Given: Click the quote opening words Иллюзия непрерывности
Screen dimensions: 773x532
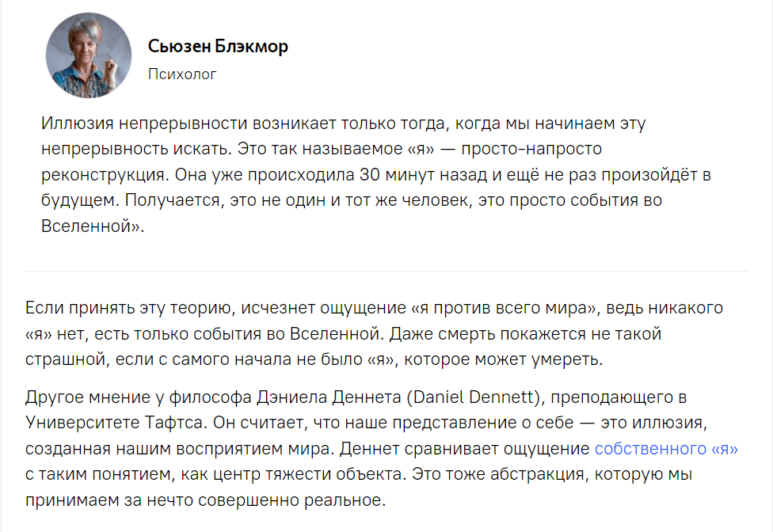Looking at the screenshot, I should [144, 123].
